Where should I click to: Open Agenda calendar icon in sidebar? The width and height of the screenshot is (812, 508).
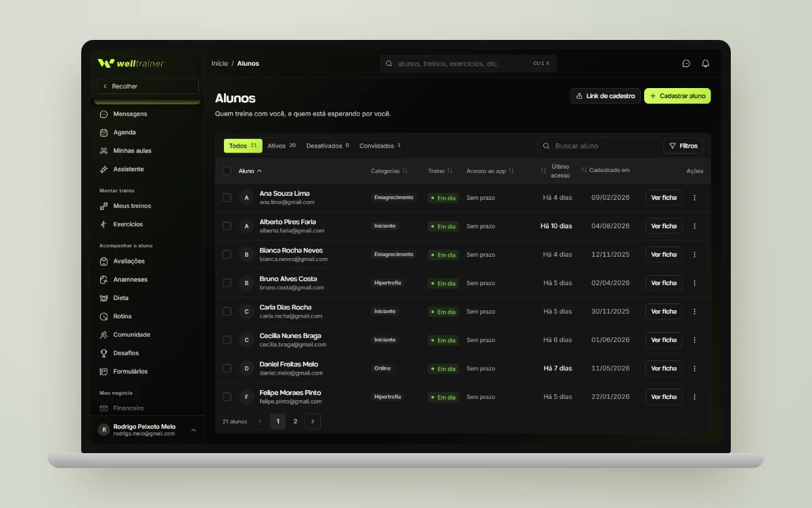(104, 133)
